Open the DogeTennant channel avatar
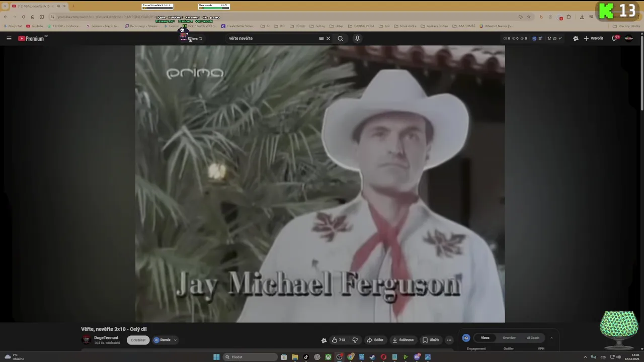The image size is (644, 362). pyautogui.click(x=87, y=340)
